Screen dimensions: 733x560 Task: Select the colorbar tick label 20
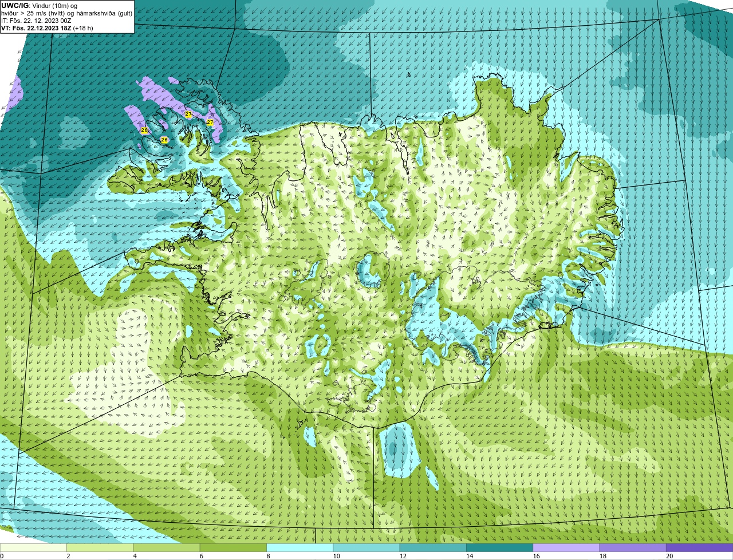click(669, 556)
